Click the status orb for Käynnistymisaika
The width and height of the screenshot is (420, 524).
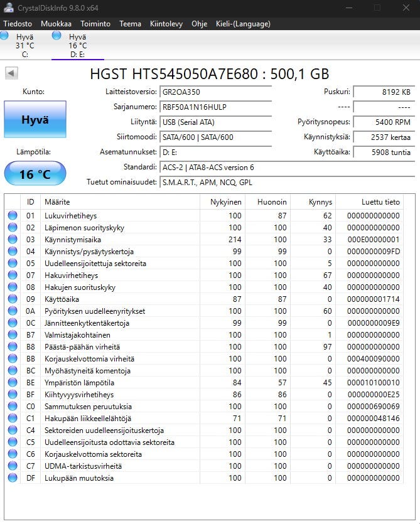coord(13,239)
